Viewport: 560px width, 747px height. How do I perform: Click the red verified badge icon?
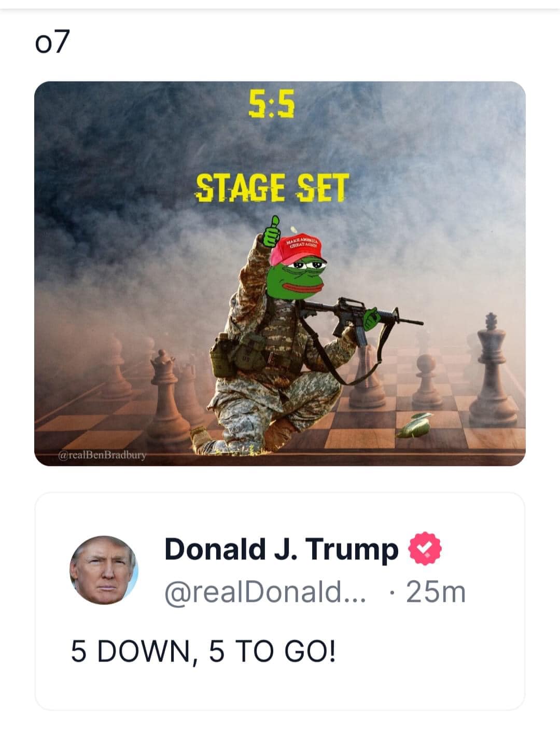425,549
